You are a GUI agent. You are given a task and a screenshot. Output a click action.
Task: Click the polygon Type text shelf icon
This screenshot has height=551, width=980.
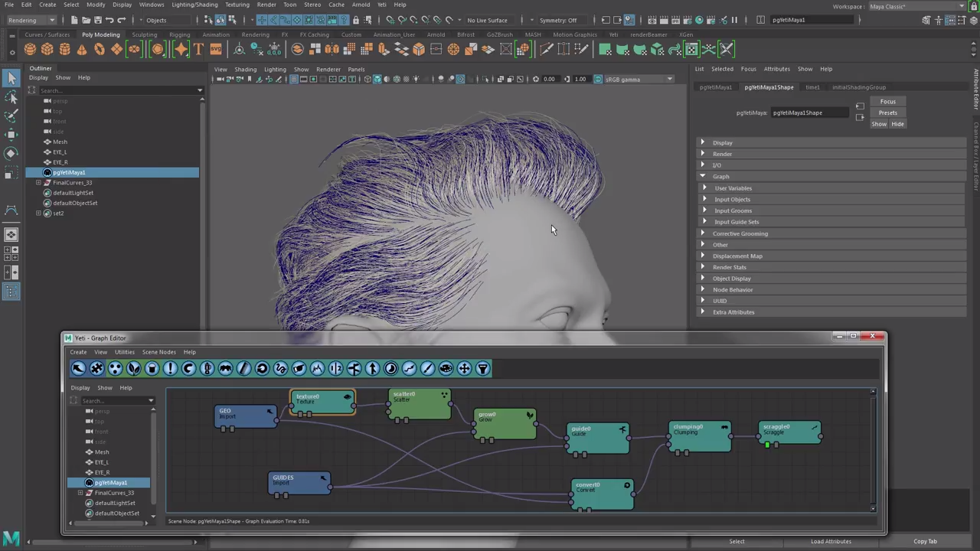pyautogui.click(x=198, y=50)
